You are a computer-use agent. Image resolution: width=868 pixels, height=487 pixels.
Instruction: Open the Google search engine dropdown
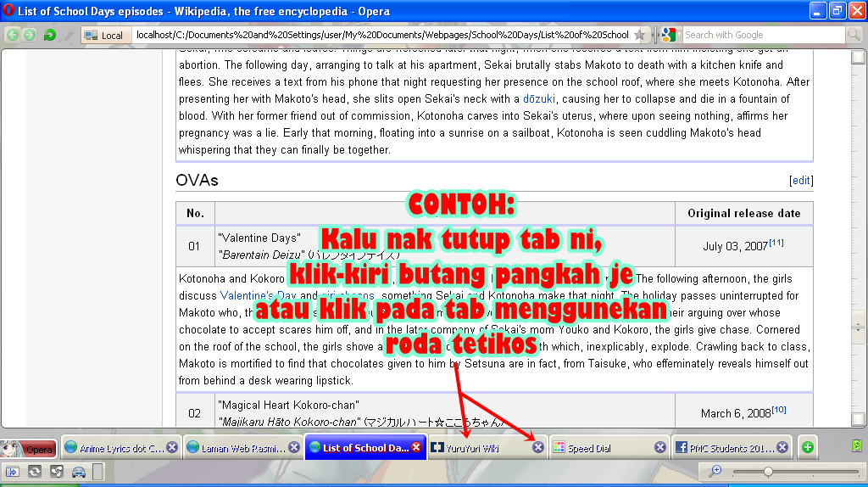tap(670, 35)
